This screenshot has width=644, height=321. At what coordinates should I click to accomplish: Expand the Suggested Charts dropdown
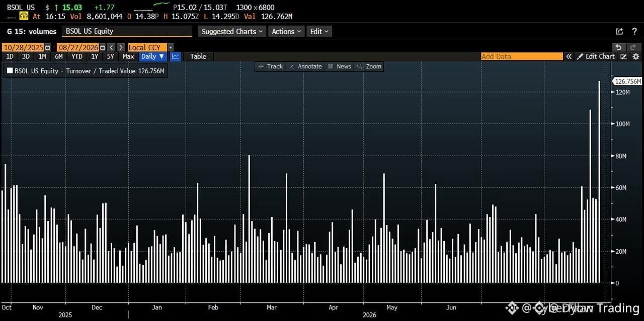click(x=232, y=31)
